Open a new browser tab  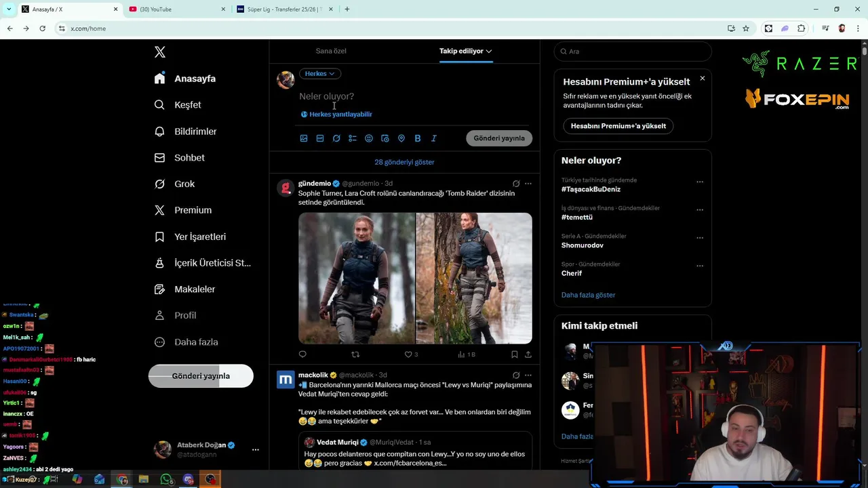[x=347, y=9]
